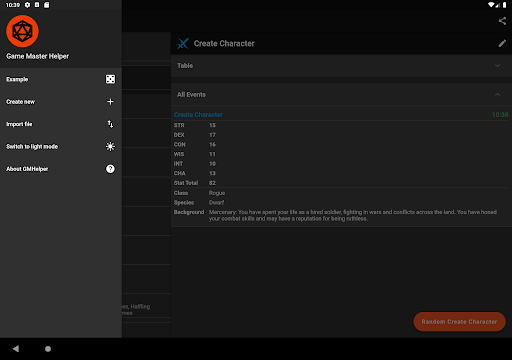Viewport: 512px width, 360px height.
Task: Click the Game Master Helper logo
Action: click(22, 31)
